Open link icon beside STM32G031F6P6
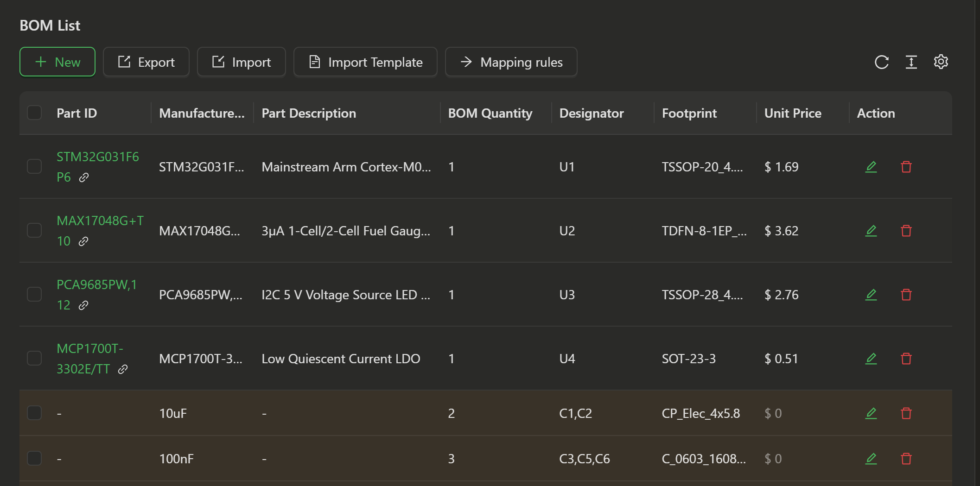This screenshot has height=486, width=980. tap(84, 177)
